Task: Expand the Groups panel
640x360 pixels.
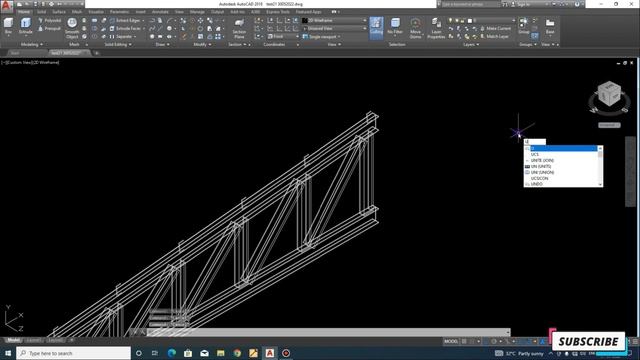Action: click(528, 44)
